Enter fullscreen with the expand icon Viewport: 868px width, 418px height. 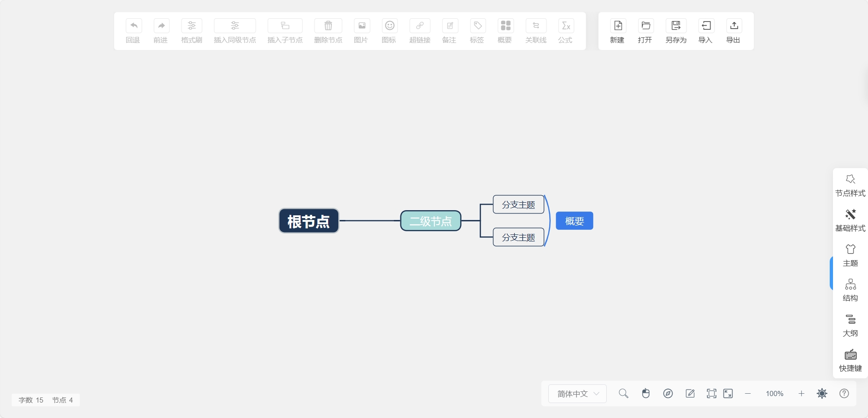[728, 393]
